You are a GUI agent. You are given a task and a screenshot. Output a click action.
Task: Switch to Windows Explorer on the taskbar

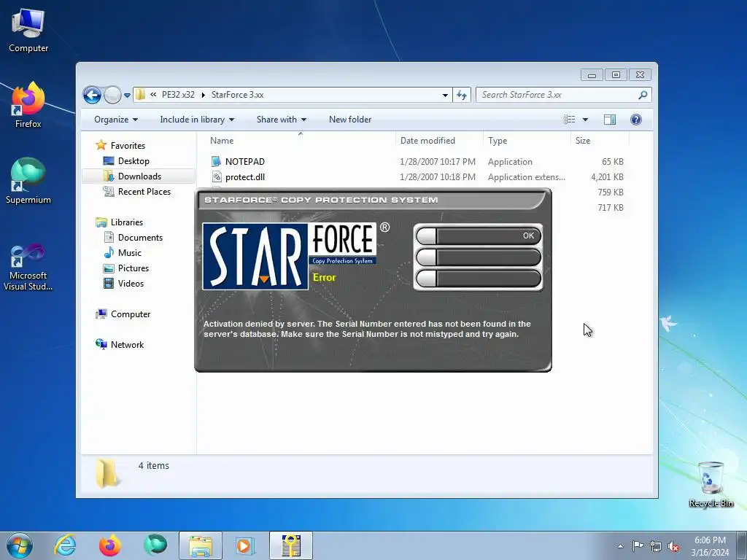point(200,545)
